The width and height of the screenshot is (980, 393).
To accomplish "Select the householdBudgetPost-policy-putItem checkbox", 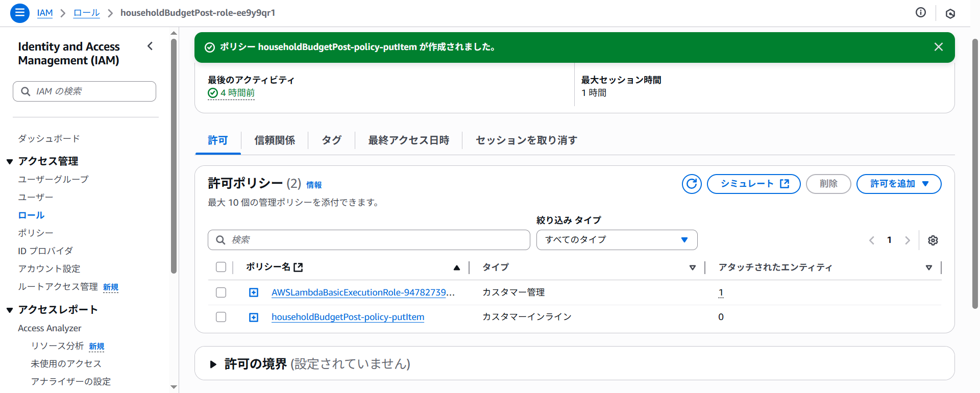I will 221,317.
